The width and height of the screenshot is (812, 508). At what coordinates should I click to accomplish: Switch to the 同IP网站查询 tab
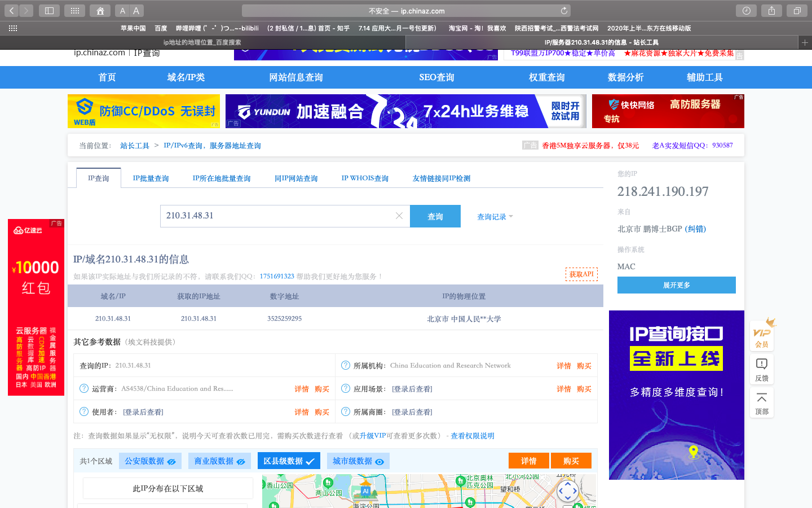pyautogui.click(x=296, y=178)
